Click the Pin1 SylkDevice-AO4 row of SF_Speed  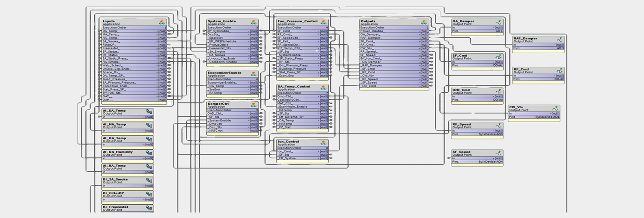pos(477,162)
